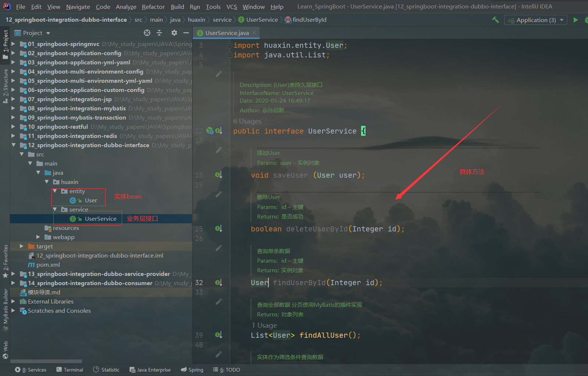Click the implemented-method gutter icon at line 32

click(218, 283)
